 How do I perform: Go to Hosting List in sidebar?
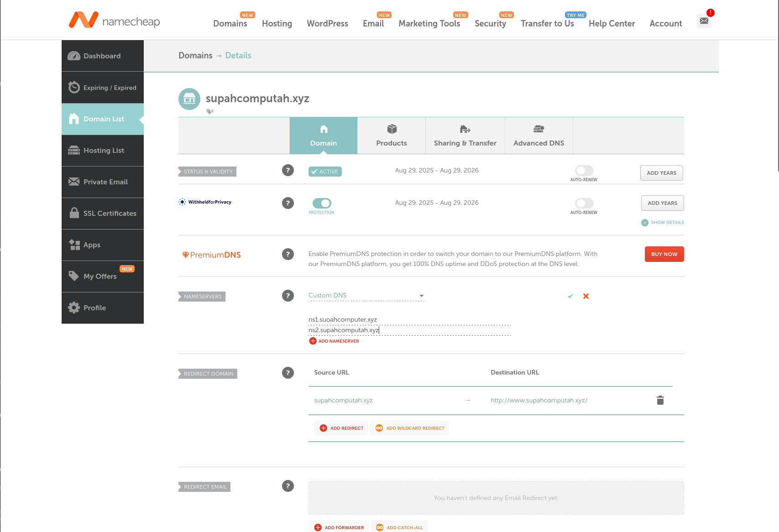pos(103,151)
